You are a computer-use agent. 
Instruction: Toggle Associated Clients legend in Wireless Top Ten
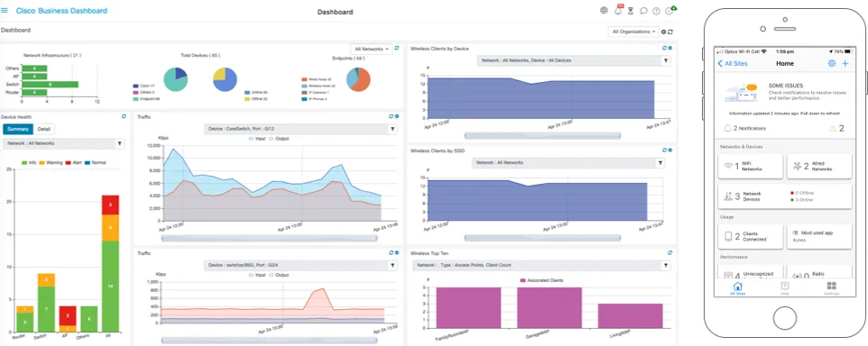[x=541, y=280]
